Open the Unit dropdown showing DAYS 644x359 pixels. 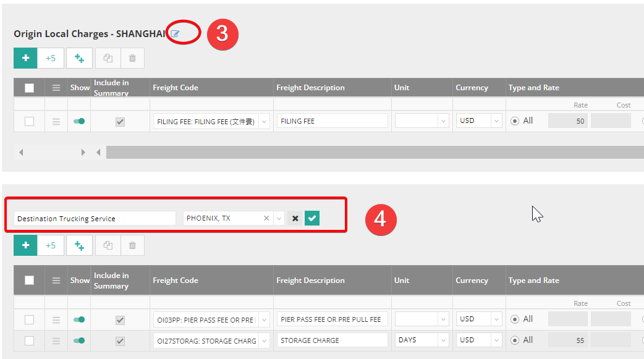443,340
